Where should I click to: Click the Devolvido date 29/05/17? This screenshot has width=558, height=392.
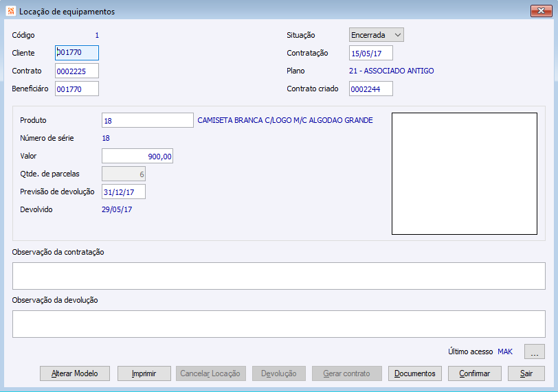coord(117,209)
